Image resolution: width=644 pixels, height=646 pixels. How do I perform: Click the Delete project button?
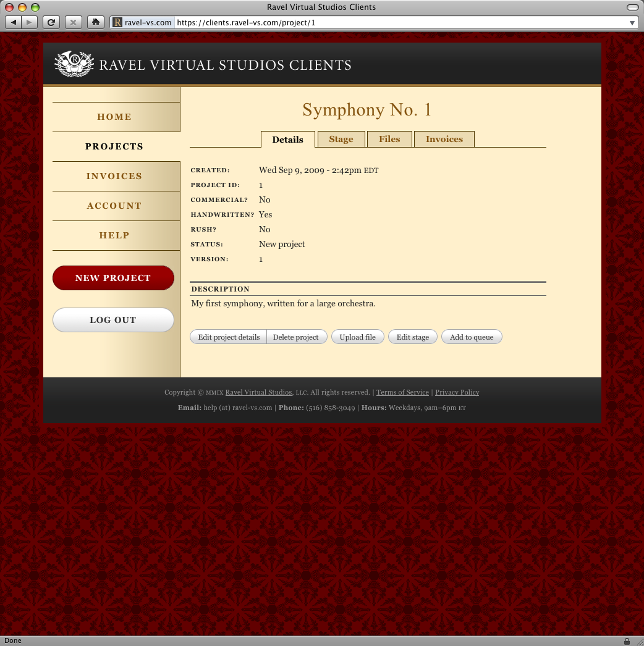[x=297, y=337]
